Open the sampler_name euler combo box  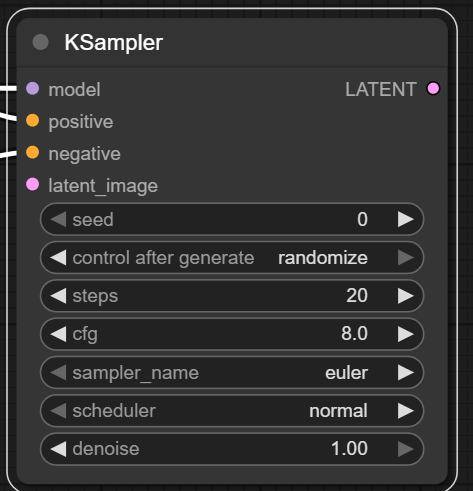click(x=232, y=372)
